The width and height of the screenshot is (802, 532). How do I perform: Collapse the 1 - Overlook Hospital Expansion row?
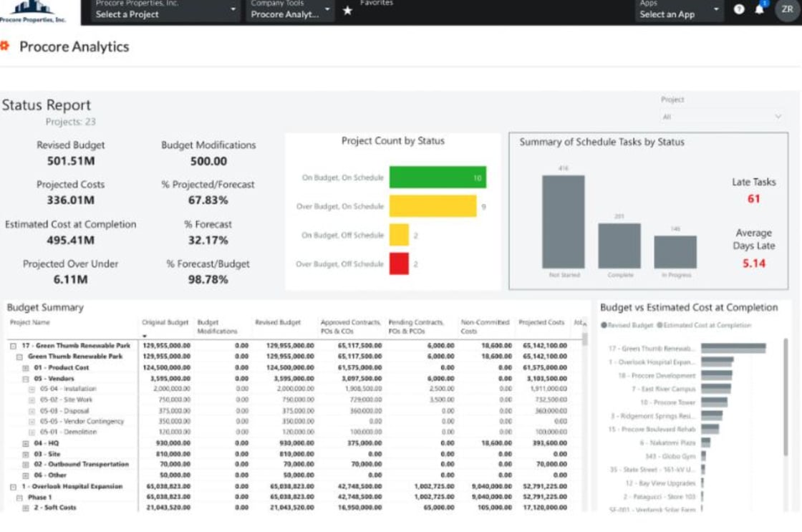[x=14, y=486]
